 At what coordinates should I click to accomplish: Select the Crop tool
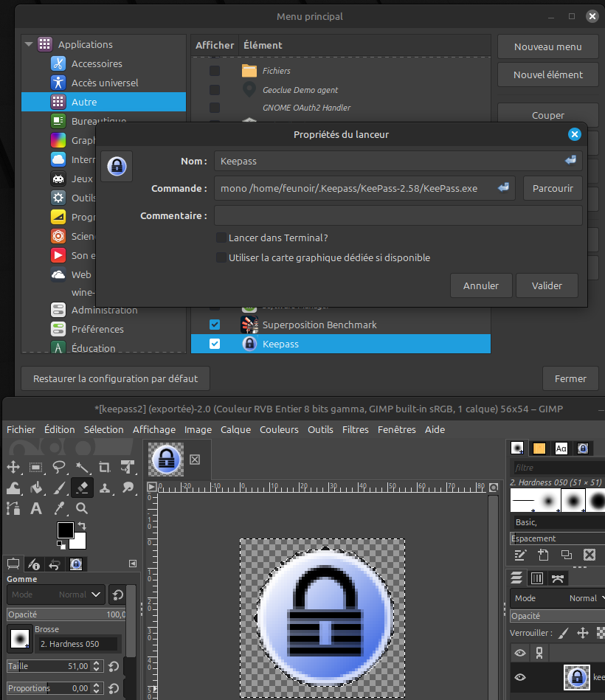pos(105,467)
